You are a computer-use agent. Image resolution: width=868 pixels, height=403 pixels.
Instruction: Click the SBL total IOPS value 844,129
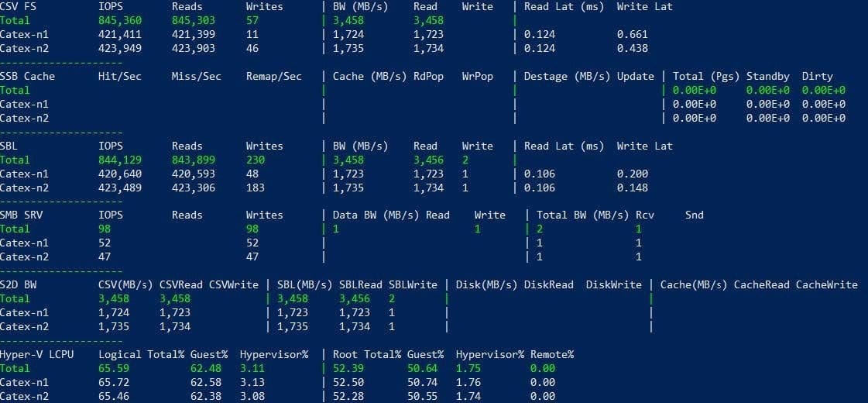click(120, 160)
